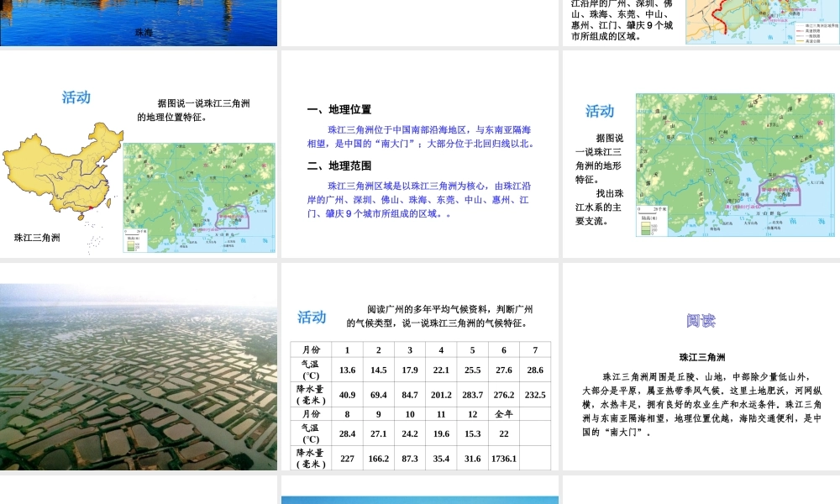Click the precipitation cell '232.5'
This screenshot has width=840, height=504.
point(535,395)
